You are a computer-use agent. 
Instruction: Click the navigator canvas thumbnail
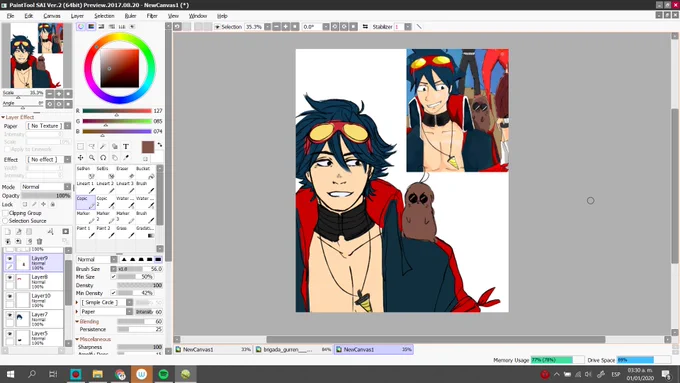click(x=36, y=56)
